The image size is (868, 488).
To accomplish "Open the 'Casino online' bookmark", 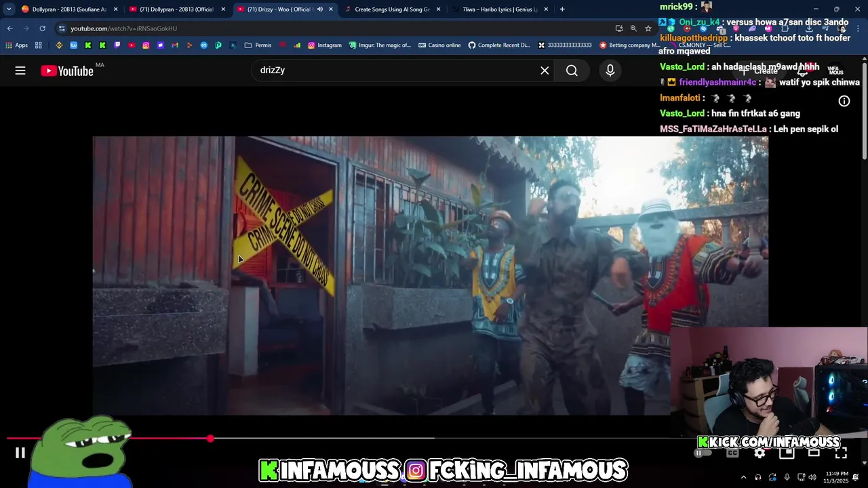I will (439, 45).
